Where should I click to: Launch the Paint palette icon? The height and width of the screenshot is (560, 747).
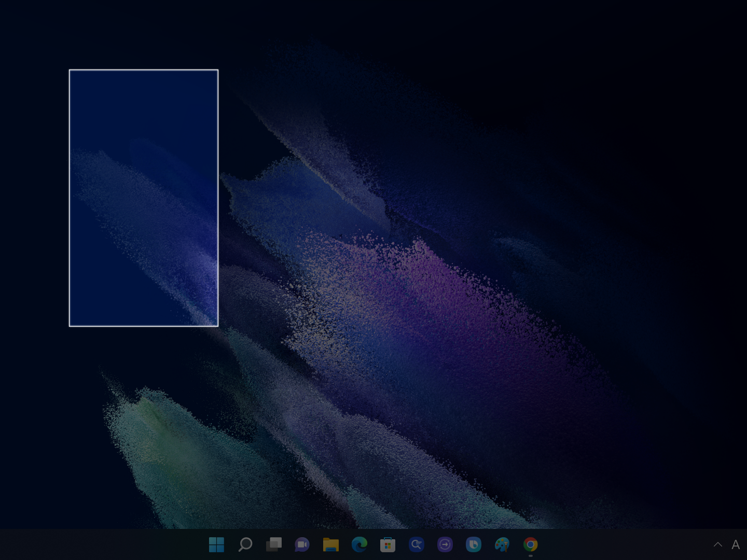tap(502, 544)
